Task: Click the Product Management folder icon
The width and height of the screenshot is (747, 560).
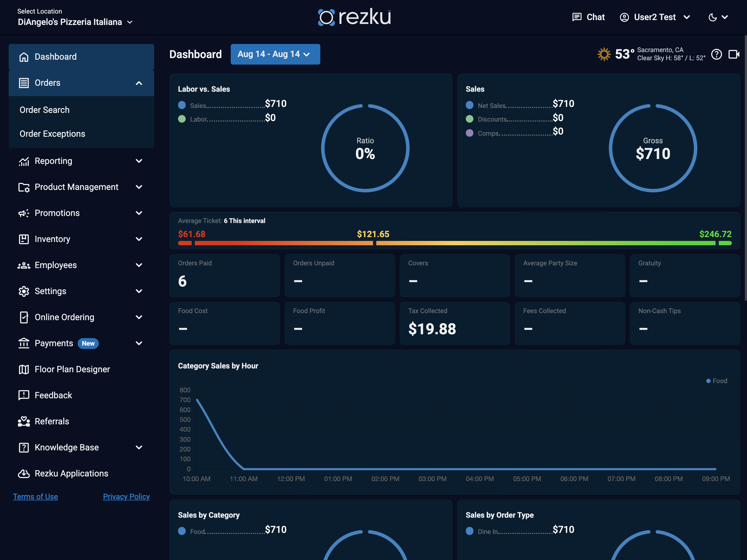Action: [x=24, y=187]
